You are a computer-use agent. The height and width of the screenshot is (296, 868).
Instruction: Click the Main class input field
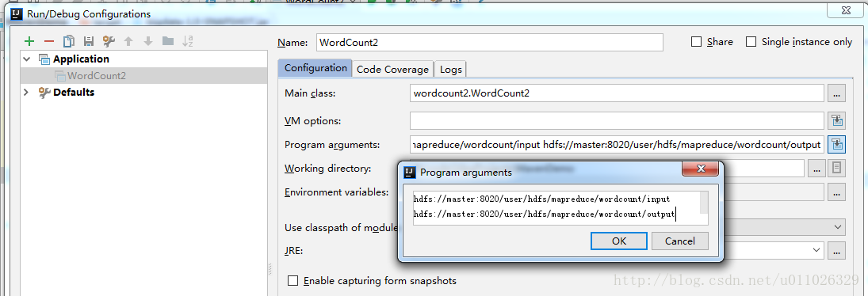pos(618,93)
